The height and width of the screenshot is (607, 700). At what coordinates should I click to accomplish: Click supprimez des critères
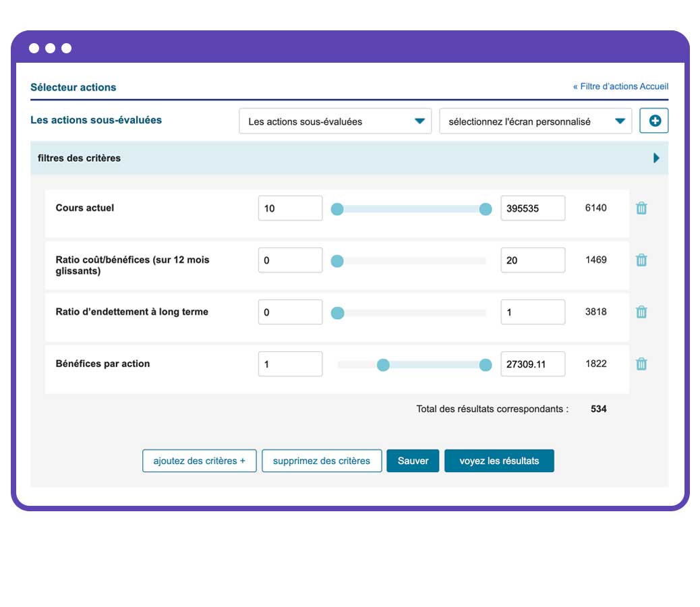[322, 461]
